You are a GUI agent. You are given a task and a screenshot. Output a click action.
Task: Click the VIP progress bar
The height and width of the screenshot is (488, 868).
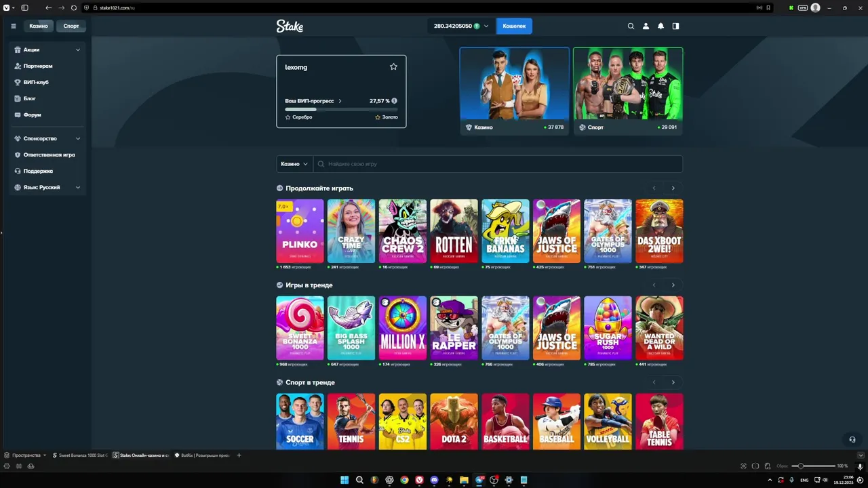(x=341, y=109)
